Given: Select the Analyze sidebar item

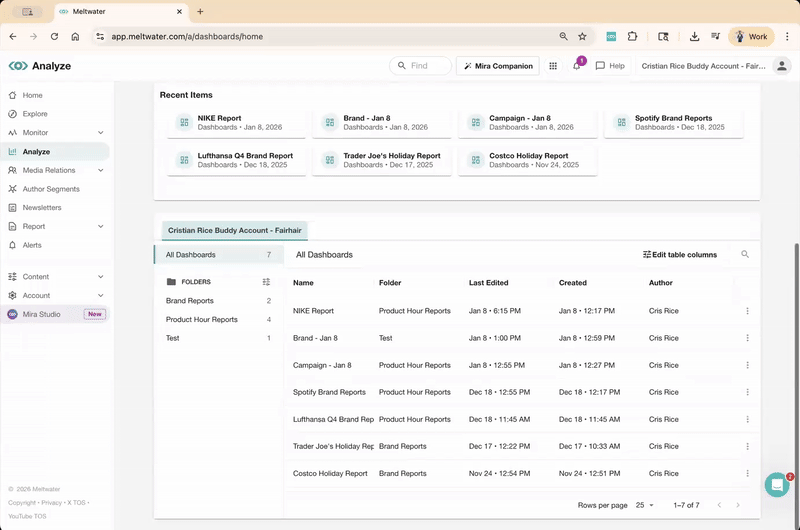Looking at the screenshot, I should pyautogui.click(x=55, y=152).
